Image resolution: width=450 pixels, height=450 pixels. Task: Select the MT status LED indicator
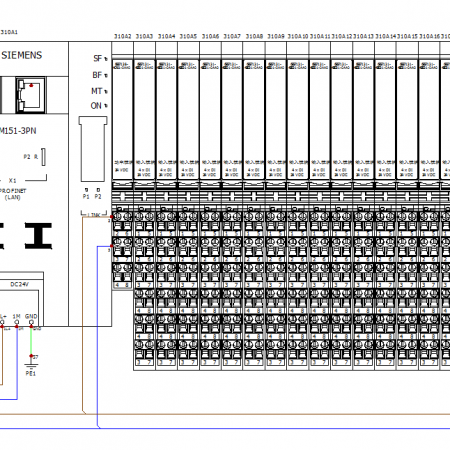pyautogui.click(x=106, y=91)
